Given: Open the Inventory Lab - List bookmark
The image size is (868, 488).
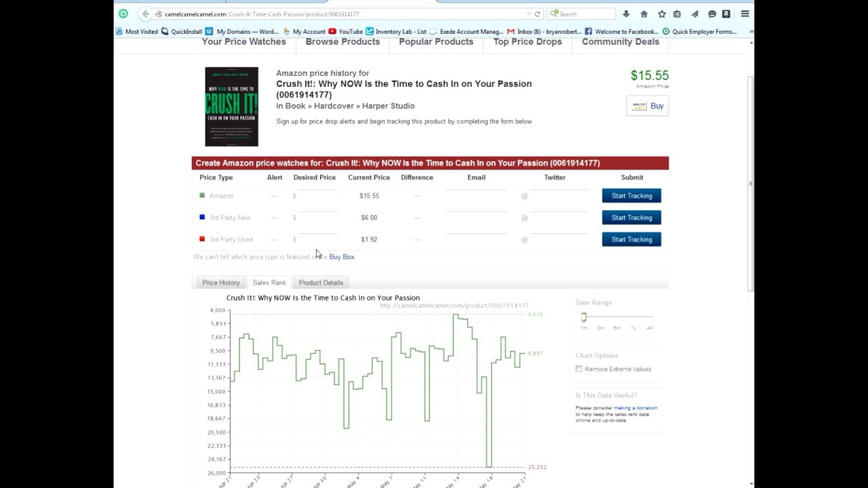Looking at the screenshot, I should point(396,31).
